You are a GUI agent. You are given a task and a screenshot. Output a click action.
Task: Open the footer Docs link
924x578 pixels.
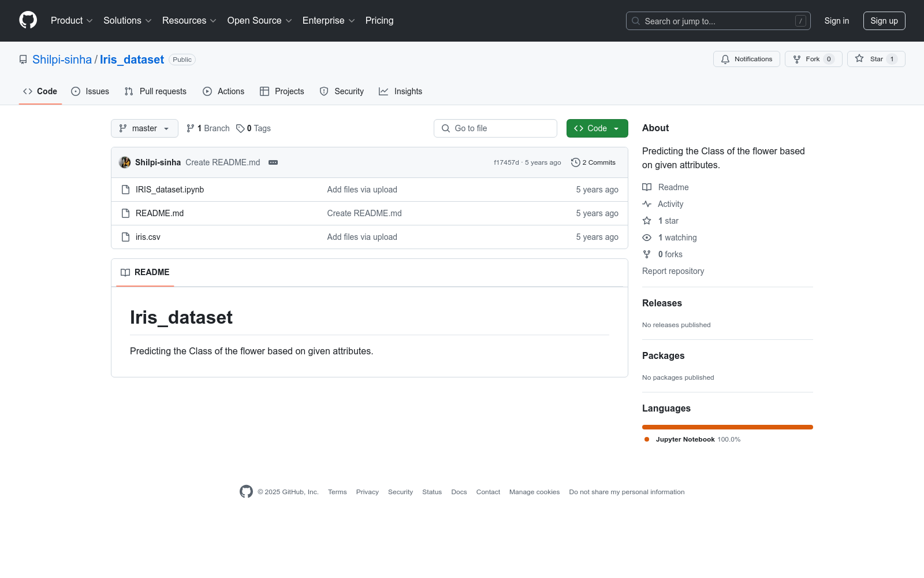click(x=459, y=492)
